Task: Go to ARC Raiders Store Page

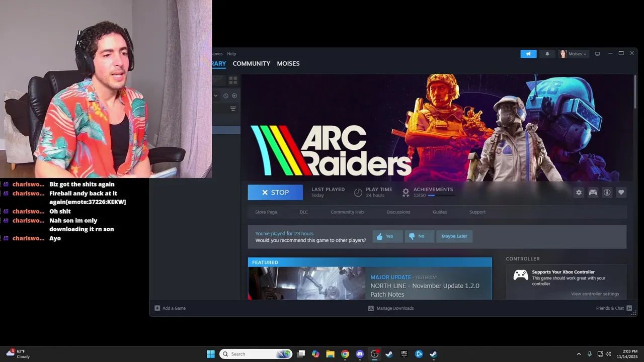Action: [266, 212]
